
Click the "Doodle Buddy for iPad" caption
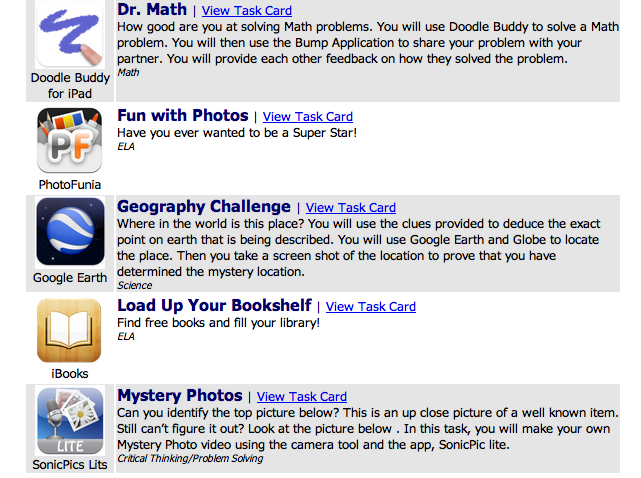(x=70, y=85)
